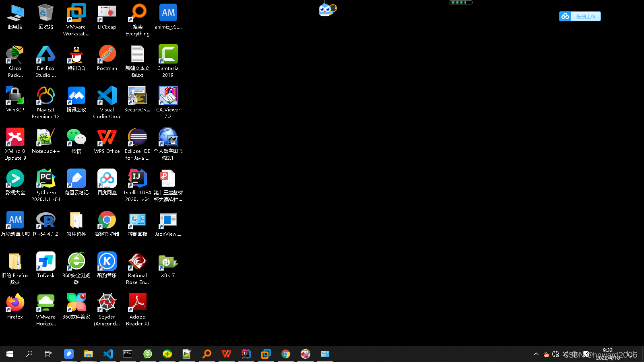Open 酷狗音乐 desktop shortcut

107,265
